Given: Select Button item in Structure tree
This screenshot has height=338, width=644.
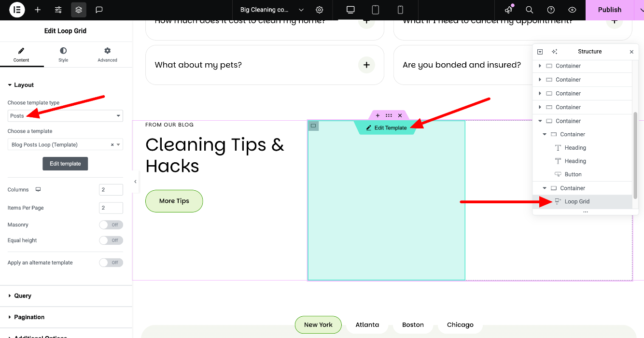Looking at the screenshot, I should pos(582,174).
